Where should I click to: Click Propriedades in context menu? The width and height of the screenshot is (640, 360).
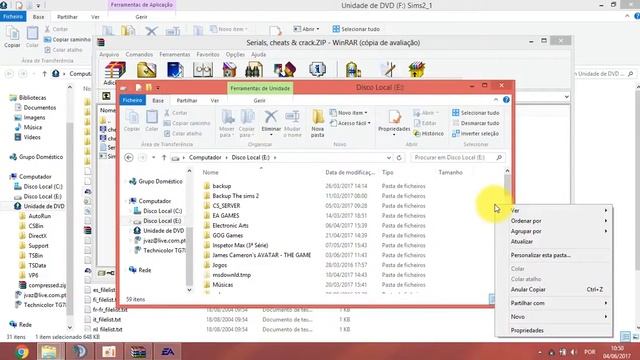click(x=554, y=330)
